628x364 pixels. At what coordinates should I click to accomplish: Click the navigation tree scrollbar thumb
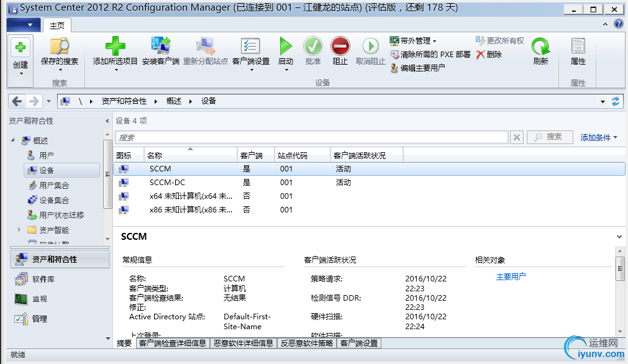(x=107, y=174)
